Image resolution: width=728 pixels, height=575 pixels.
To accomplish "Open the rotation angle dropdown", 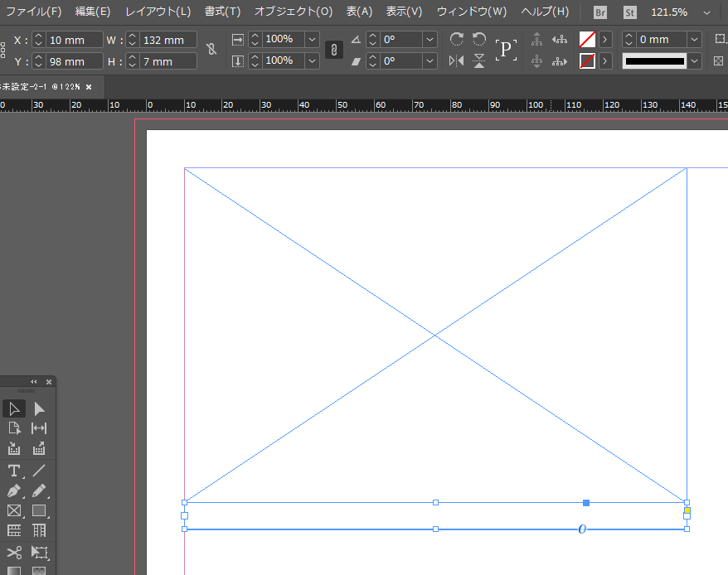I will tap(430, 40).
